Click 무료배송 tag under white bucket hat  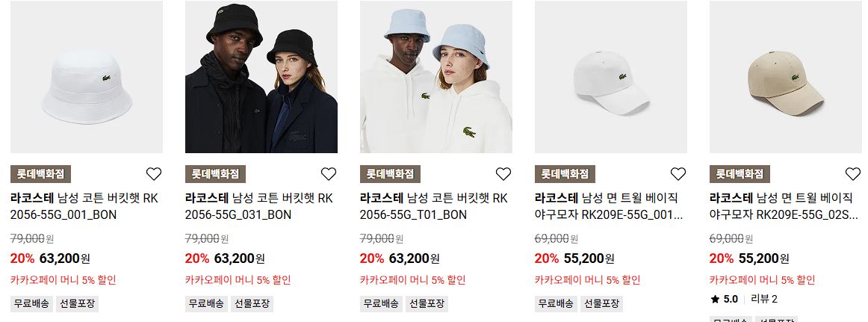pos(31,304)
